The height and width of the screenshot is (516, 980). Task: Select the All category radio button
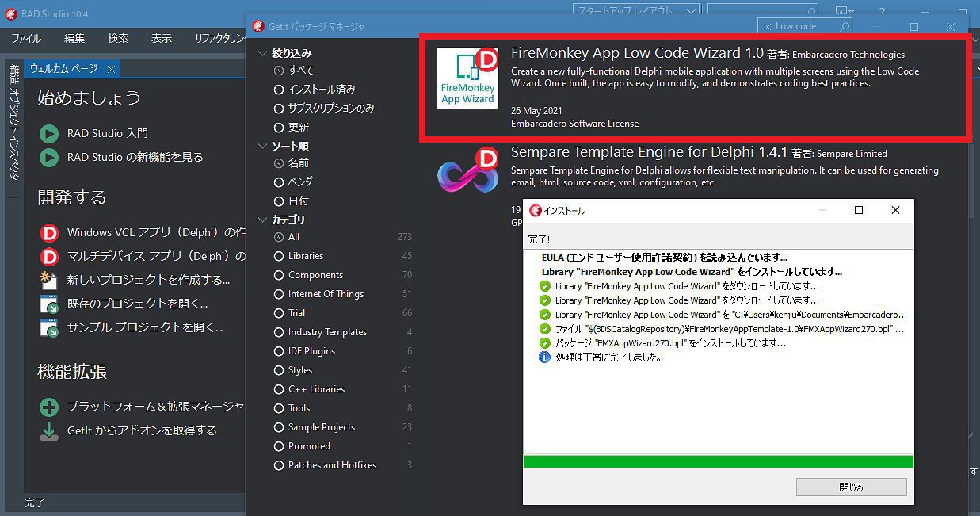click(x=278, y=237)
